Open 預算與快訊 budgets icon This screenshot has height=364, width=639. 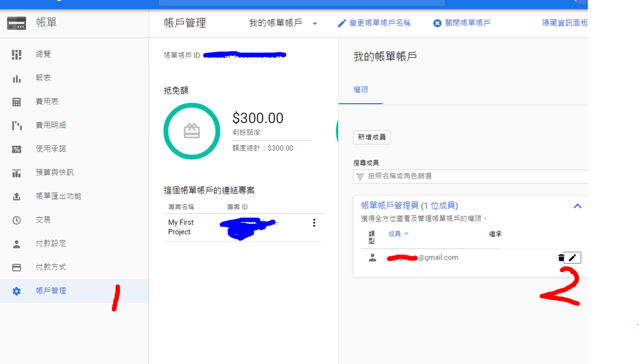16,173
